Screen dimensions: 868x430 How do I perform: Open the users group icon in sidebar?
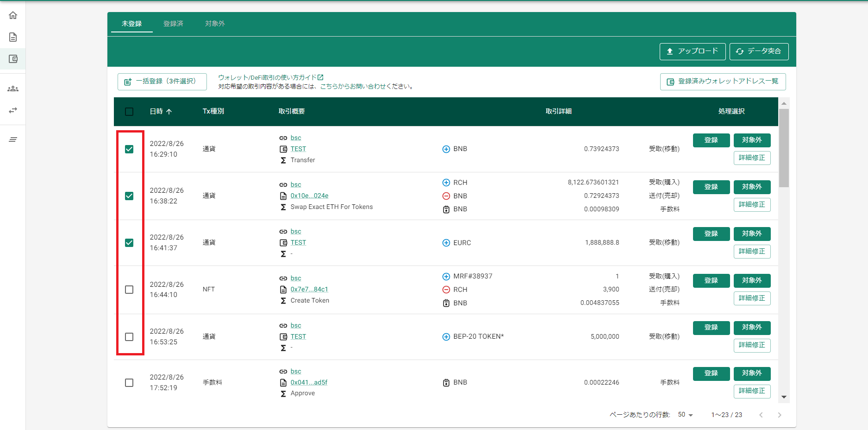13,89
